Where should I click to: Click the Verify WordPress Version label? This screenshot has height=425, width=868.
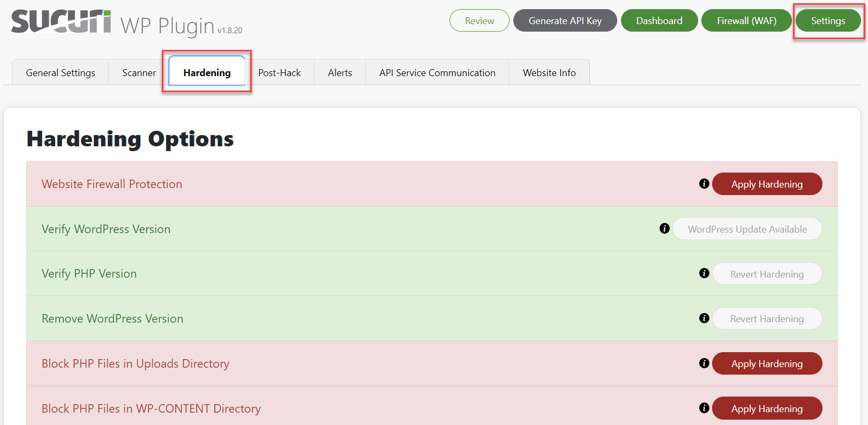(x=106, y=229)
